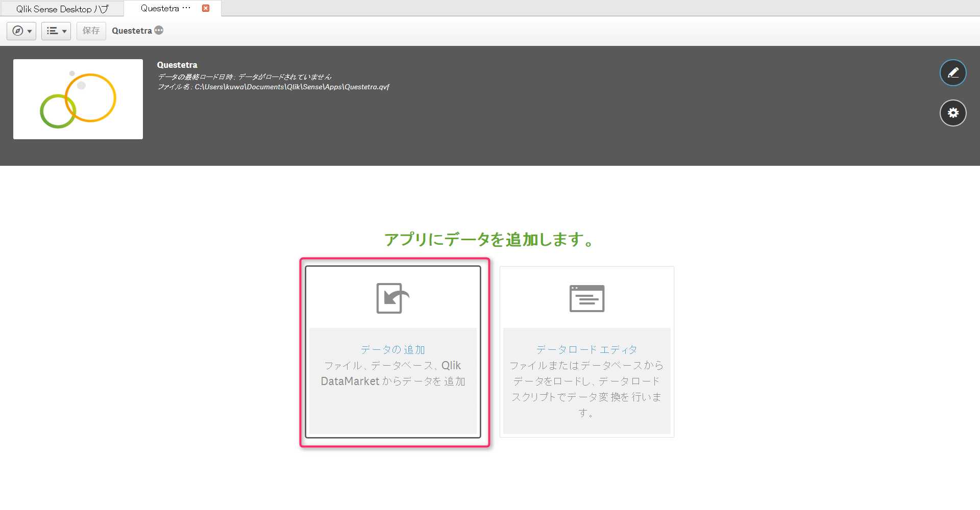The height and width of the screenshot is (510, 980).
Task: Switch to the Qlik Sense Desktop ハブ tab
Action: point(62,9)
